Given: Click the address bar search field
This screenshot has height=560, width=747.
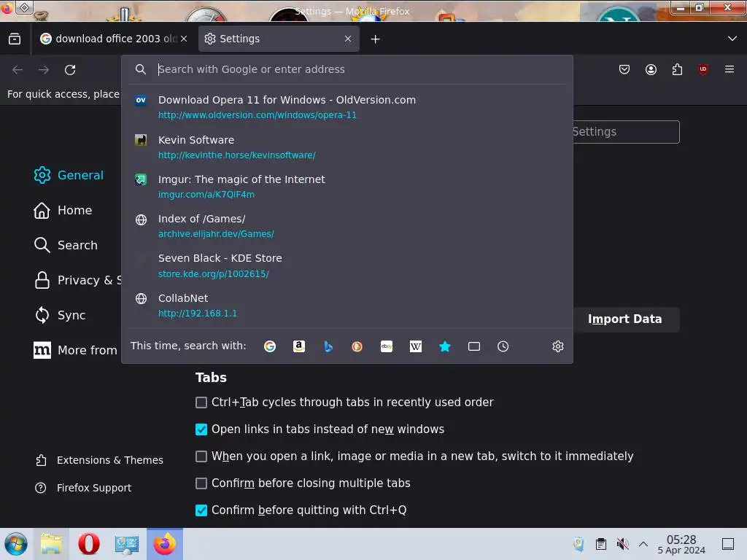Looking at the screenshot, I should click(348, 69).
